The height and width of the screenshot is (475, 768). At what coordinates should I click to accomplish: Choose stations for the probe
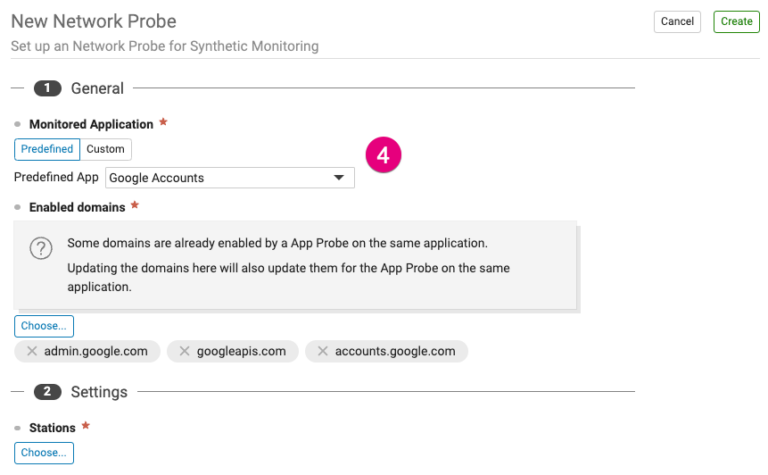tap(43, 453)
